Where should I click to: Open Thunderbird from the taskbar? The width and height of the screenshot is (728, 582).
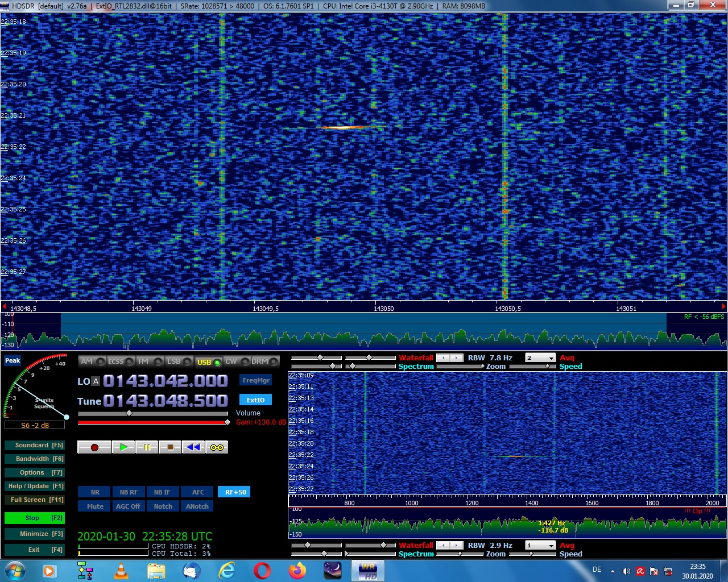coord(192,571)
